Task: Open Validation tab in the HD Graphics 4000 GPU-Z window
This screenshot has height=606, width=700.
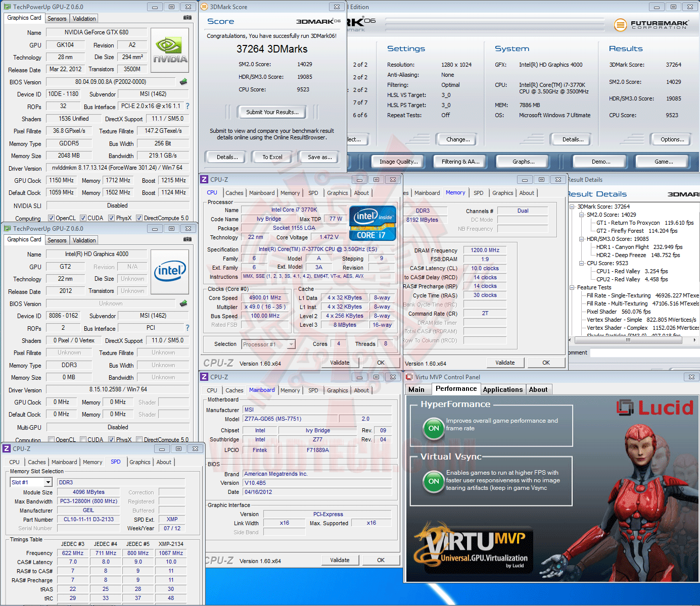Action: coord(84,240)
